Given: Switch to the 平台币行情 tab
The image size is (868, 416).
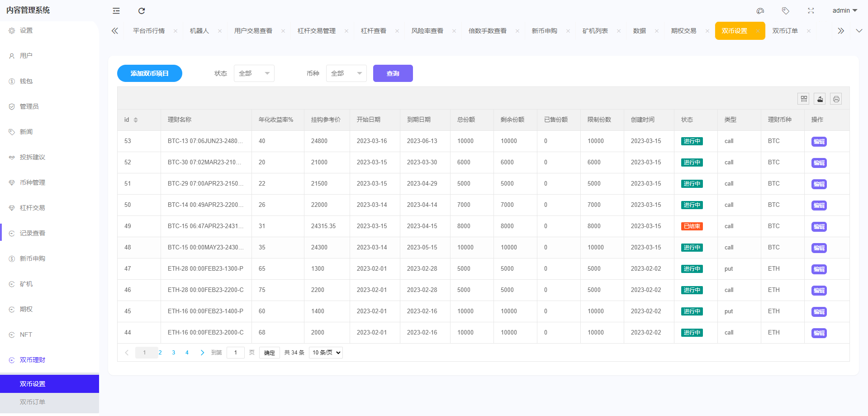Looking at the screenshot, I should (x=149, y=30).
